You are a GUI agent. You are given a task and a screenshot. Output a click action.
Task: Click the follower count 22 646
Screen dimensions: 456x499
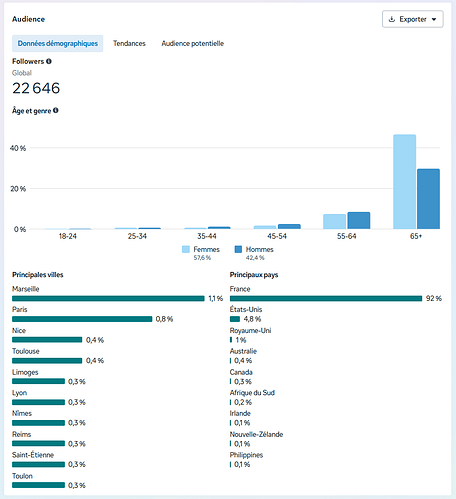click(x=36, y=88)
